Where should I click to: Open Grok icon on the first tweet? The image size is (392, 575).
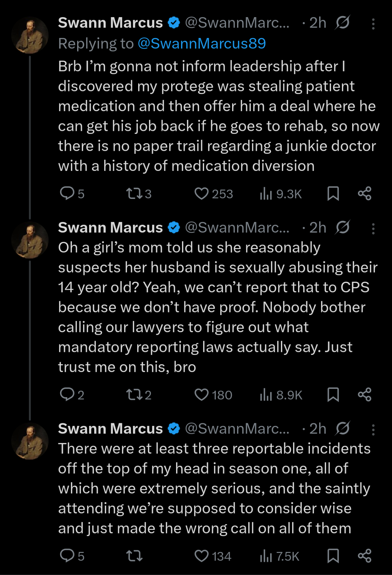[x=343, y=23]
